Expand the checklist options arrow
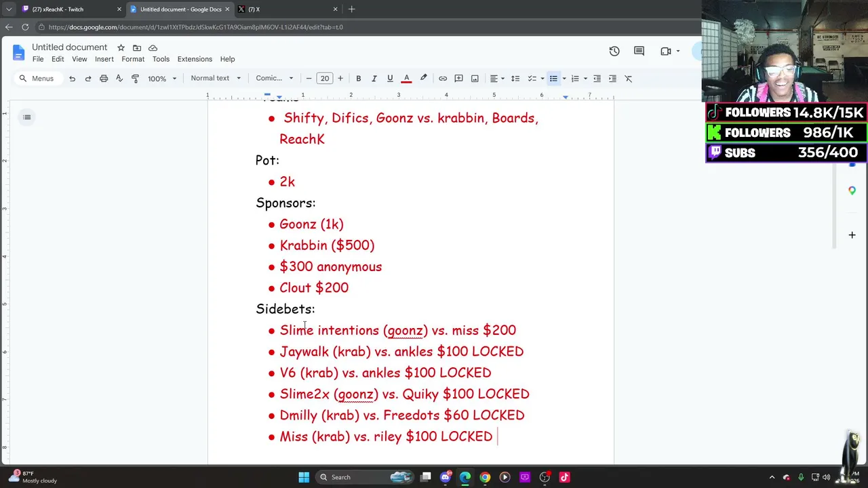 click(x=542, y=79)
